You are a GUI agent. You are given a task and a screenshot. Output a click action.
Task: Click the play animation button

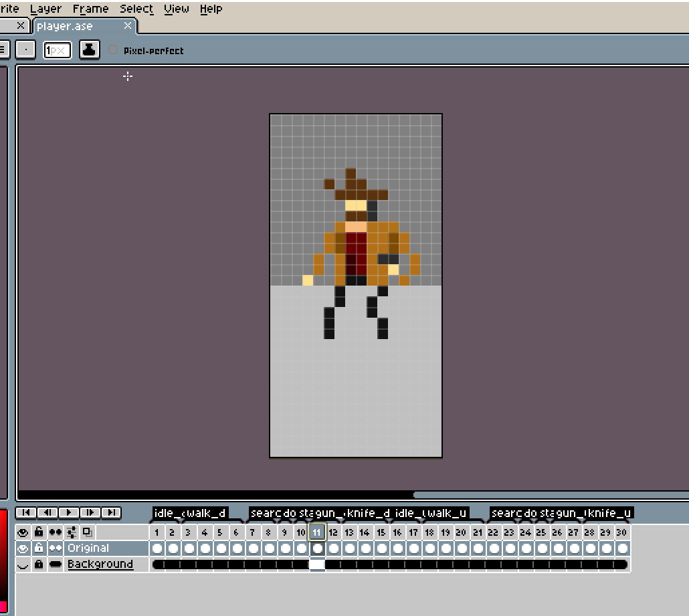point(69,512)
